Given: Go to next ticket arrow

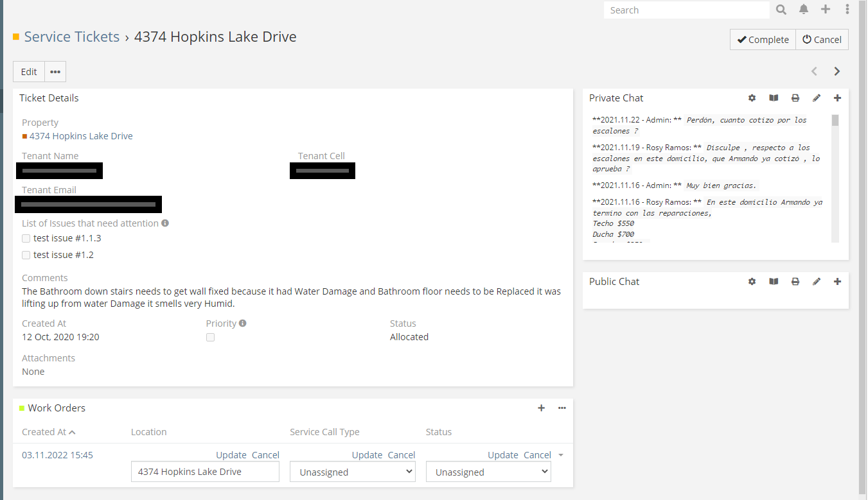Looking at the screenshot, I should pyautogui.click(x=837, y=71).
